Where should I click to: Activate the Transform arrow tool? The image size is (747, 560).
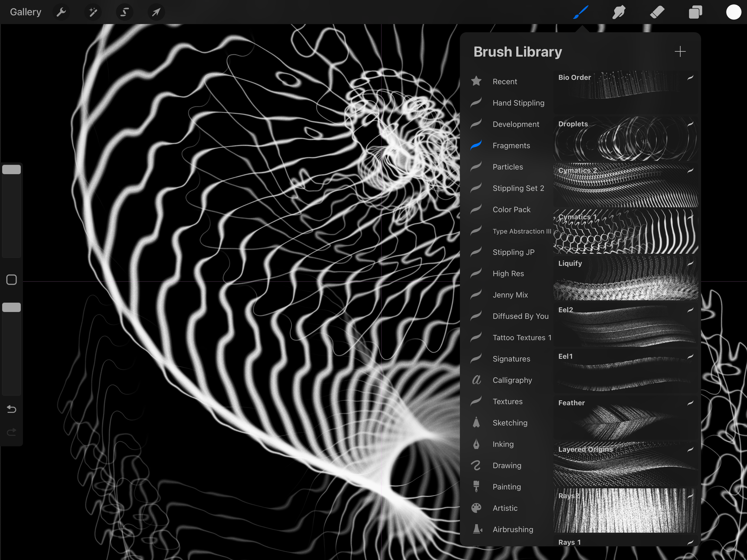point(156,12)
